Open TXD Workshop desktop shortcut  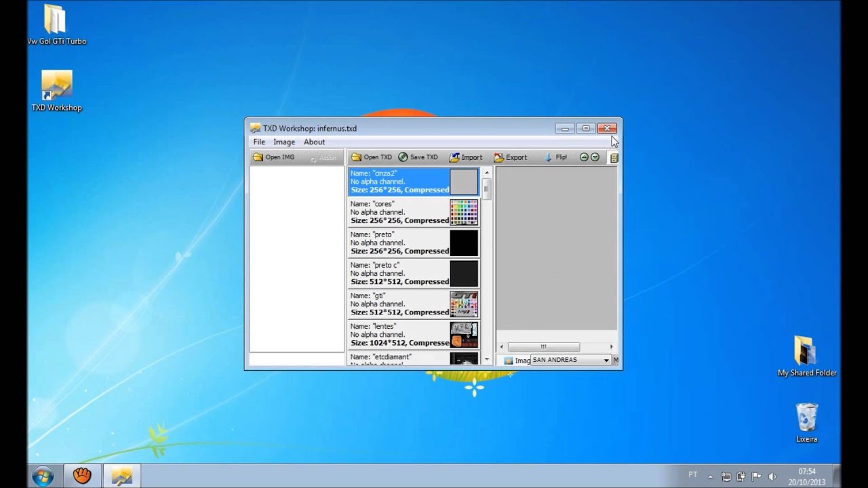point(56,91)
